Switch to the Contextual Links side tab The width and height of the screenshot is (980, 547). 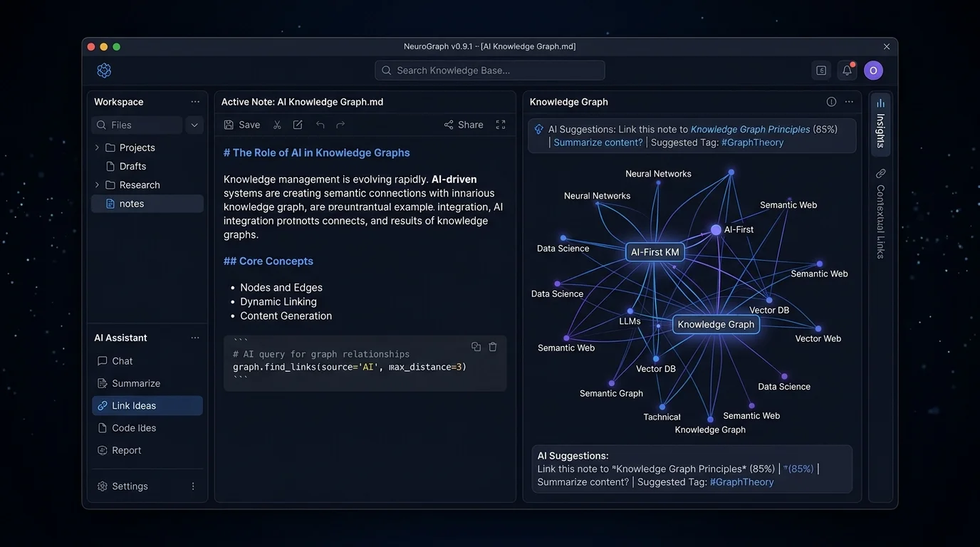click(880, 214)
